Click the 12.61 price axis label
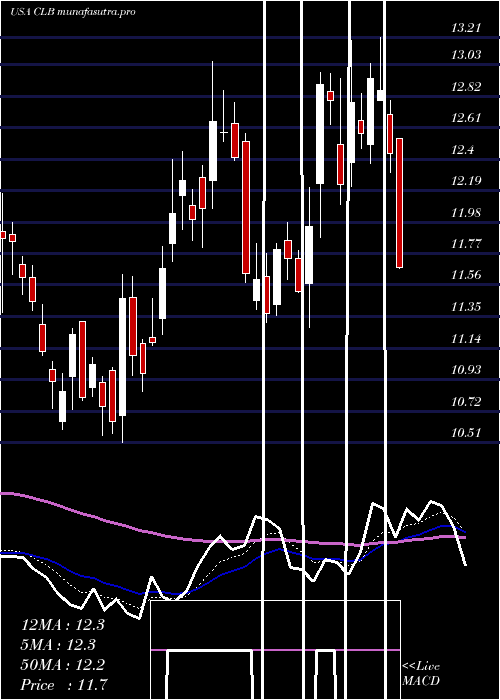The height and width of the screenshot is (700, 500). pos(466,118)
